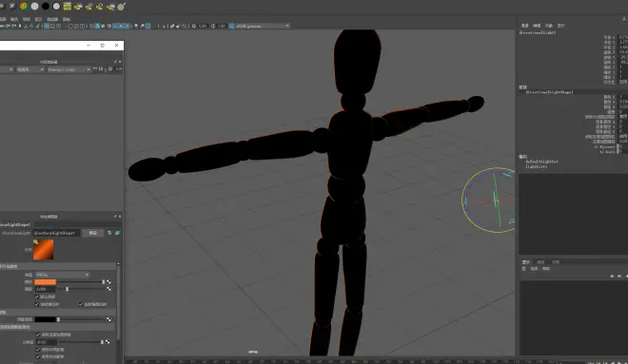
Task: Click the checker map button beside the shadow color
Action: (x=108, y=319)
